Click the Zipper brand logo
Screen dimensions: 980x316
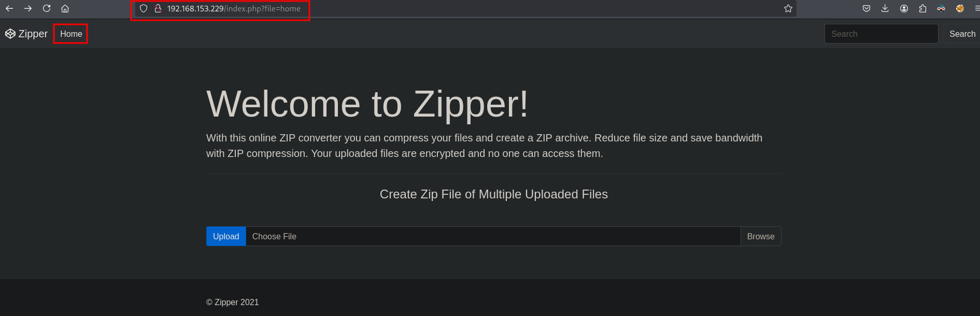[x=26, y=34]
